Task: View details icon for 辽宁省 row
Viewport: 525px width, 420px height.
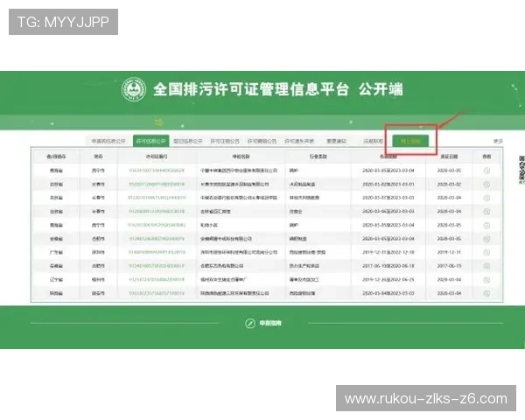Action: (486, 280)
